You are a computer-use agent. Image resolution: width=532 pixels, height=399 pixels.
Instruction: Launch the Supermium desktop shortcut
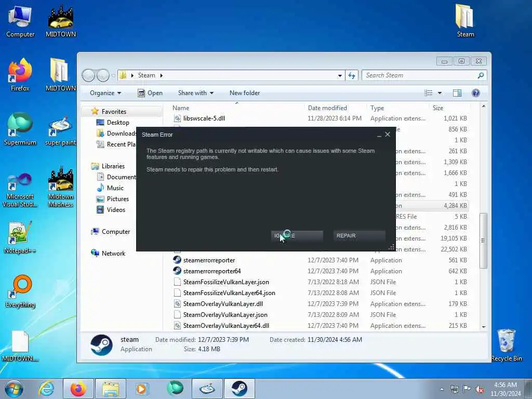(20, 129)
